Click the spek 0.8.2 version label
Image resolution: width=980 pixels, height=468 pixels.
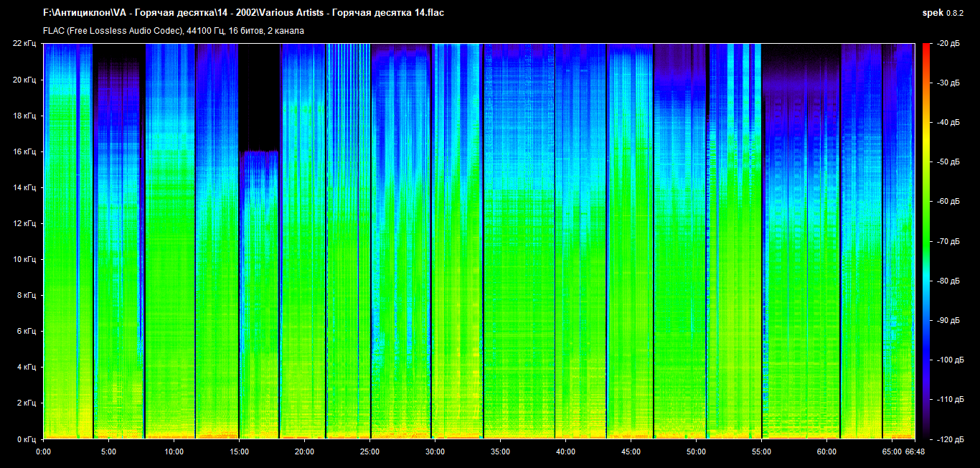[x=943, y=13]
